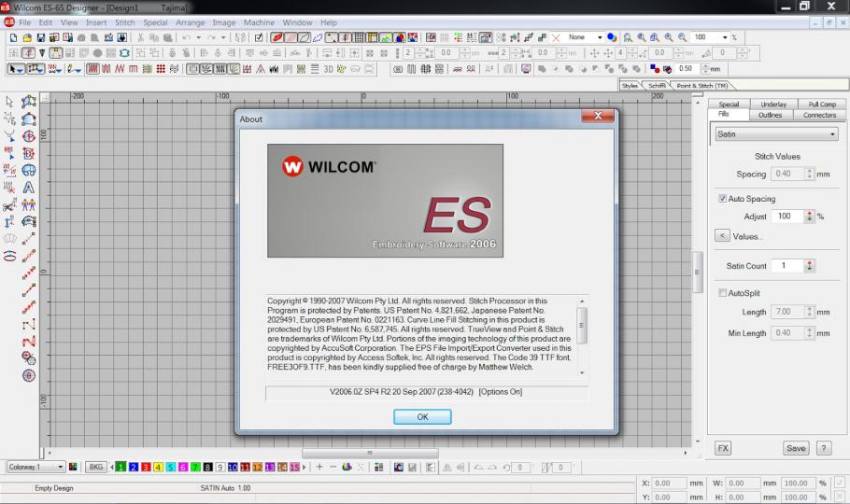Switch to the Outlines tab
This screenshot has width=850, height=504.
(770, 115)
